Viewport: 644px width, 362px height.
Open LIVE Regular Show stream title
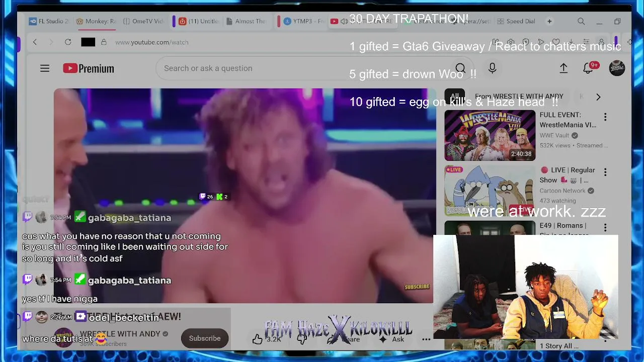pyautogui.click(x=568, y=175)
